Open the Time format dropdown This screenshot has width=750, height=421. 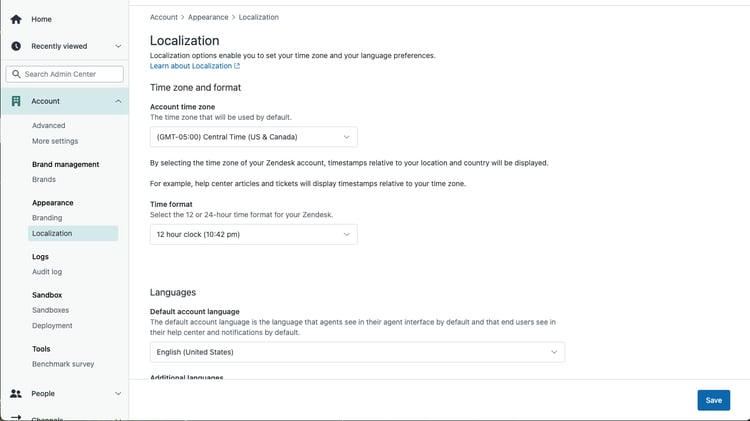[x=253, y=235]
